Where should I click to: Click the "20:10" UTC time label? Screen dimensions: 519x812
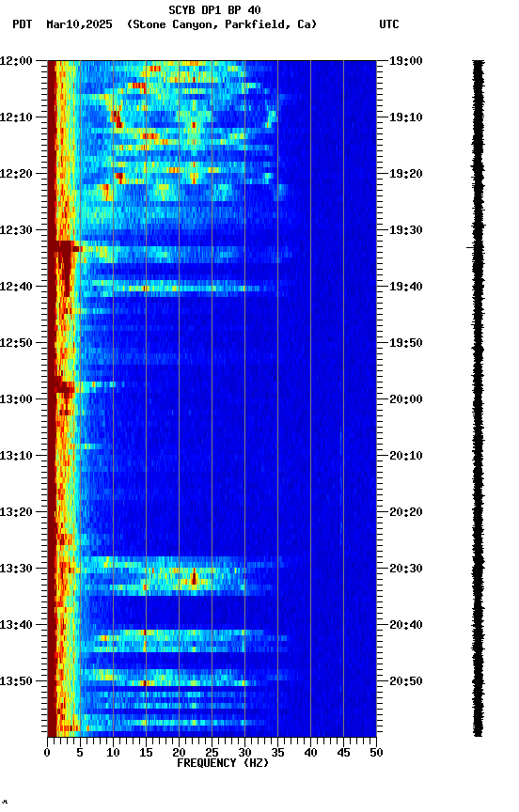coord(406,456)
